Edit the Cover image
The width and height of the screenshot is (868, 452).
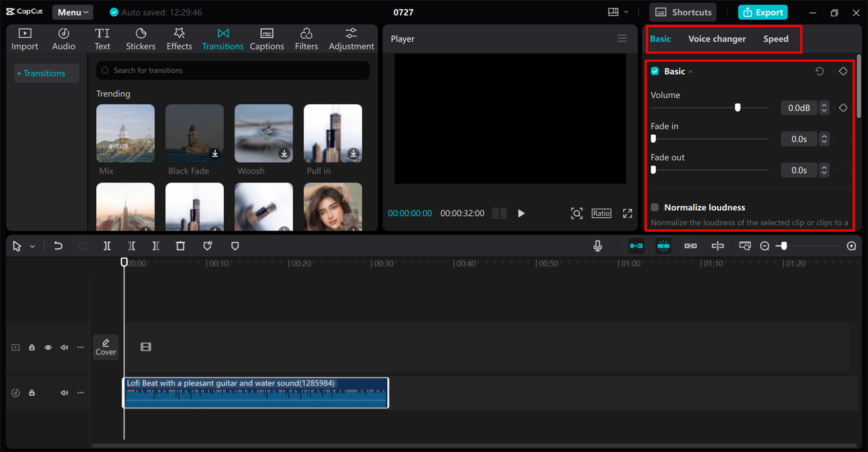pos(106,348)
